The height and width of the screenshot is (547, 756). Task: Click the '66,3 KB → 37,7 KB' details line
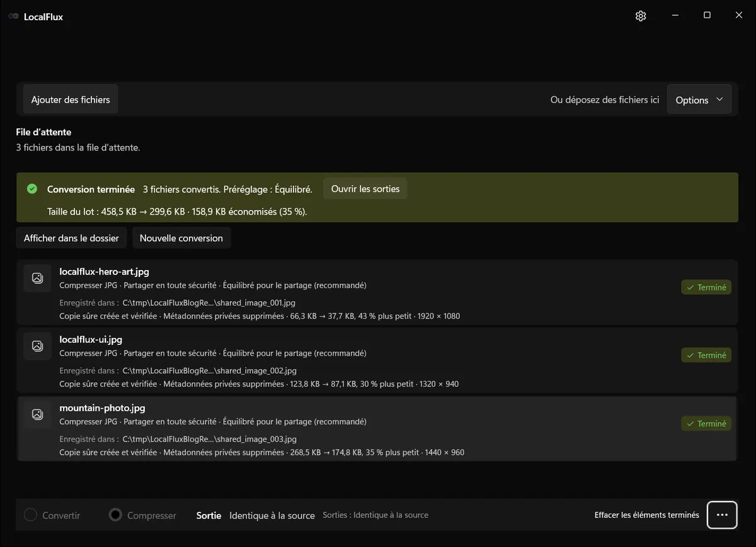pyautogui.click(x=260, y=316)
